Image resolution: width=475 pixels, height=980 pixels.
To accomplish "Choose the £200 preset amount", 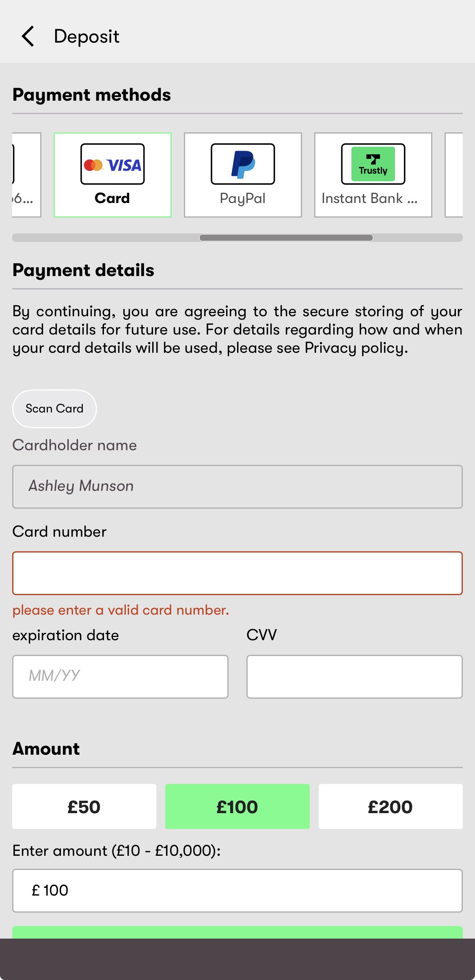I will coord(391,806).
